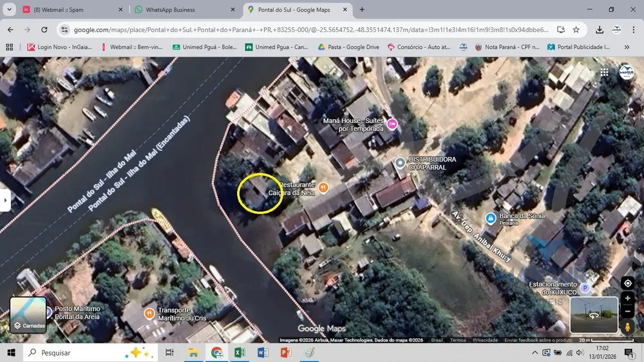Open the tab search dropdown
Viewport: 644px width, 362px height.
click(x=9, y=10)
